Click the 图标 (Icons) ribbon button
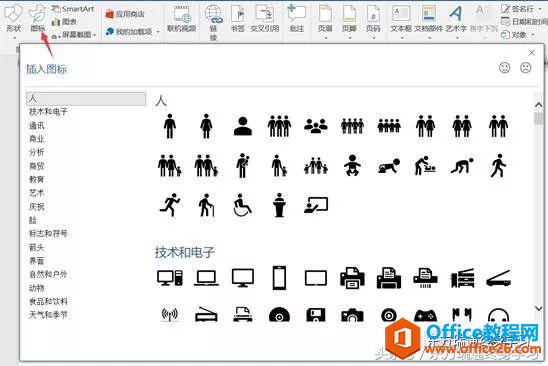Viewport: 548px width, 366px height. pyautogui.click(x=37, y=18)
